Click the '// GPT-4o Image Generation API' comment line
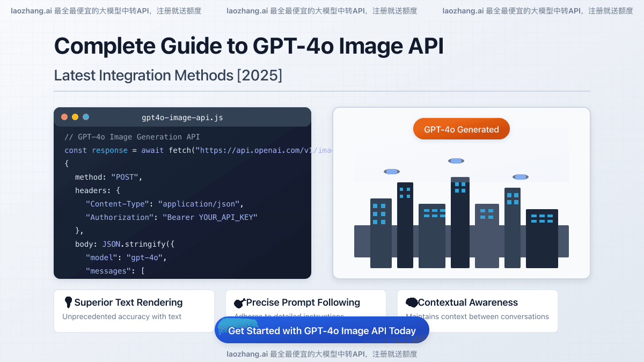The image size is (644, 362). pyautogui.click(x=132, y=137)
